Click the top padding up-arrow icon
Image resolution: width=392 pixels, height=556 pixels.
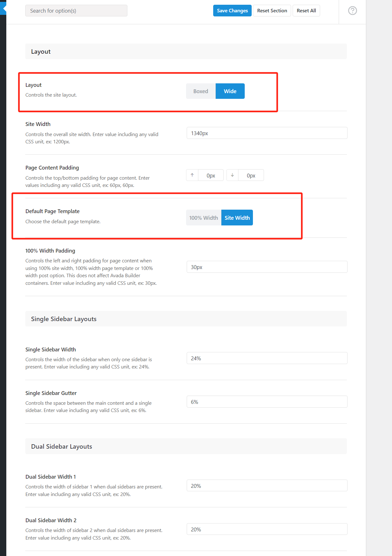(192, 175)
